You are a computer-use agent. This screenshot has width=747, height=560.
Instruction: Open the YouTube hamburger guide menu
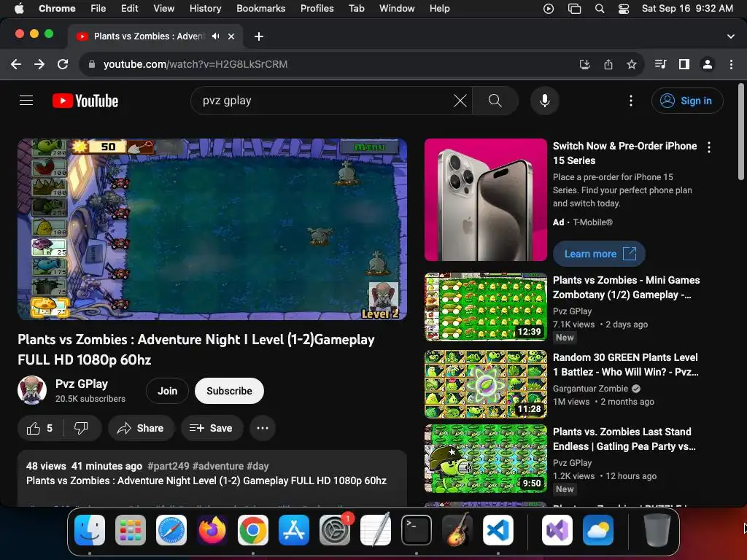click(x=26, y=101)
